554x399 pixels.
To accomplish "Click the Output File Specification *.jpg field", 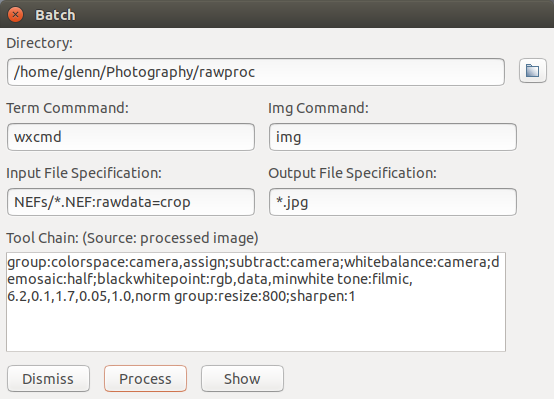I will click(x=393, y=202).
